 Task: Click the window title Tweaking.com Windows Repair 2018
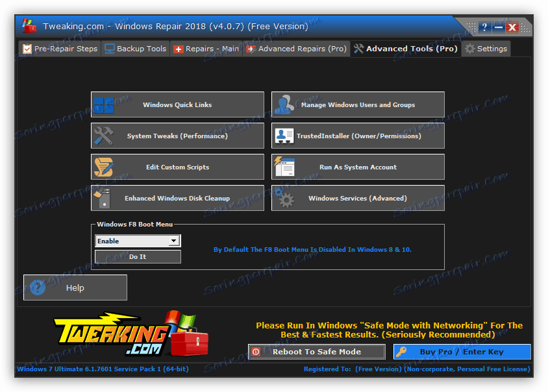175,26
